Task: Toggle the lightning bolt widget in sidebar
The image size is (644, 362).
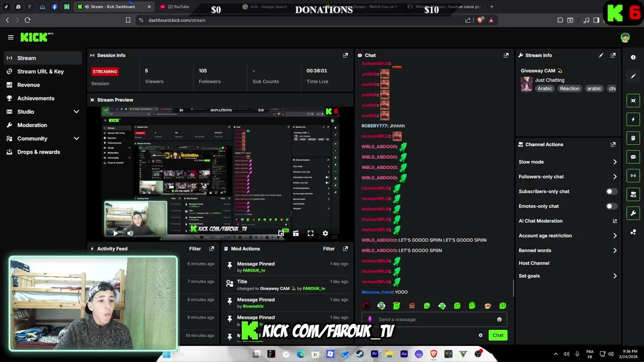Action: click(633, 119)
